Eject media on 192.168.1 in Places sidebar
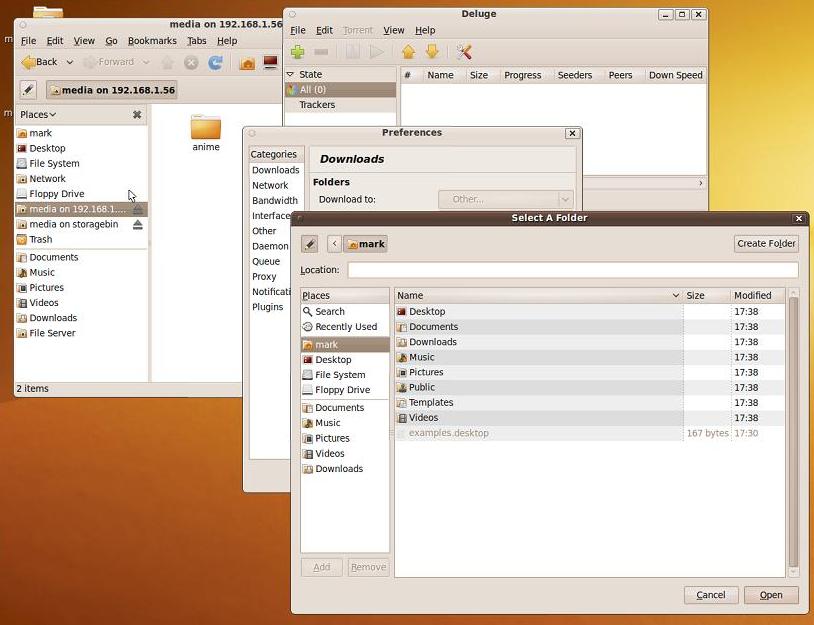 point(138,209)
